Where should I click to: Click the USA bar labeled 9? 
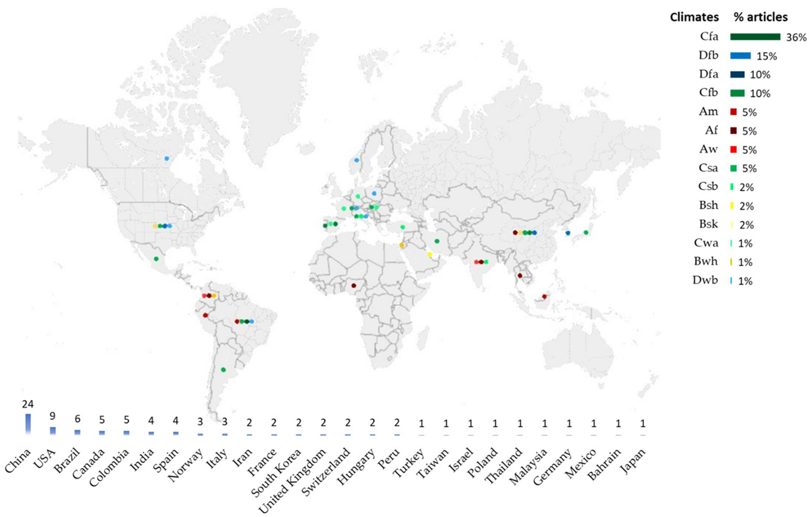(53, 431)
